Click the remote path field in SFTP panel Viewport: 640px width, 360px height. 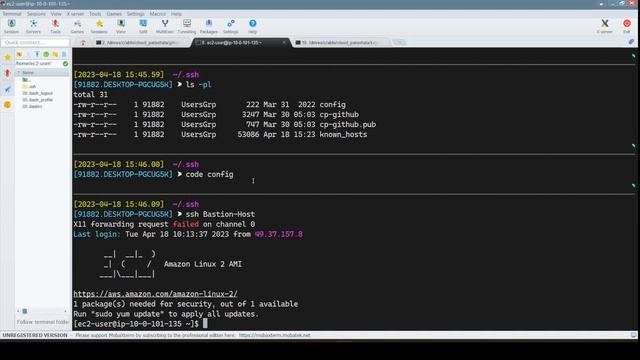38,64
